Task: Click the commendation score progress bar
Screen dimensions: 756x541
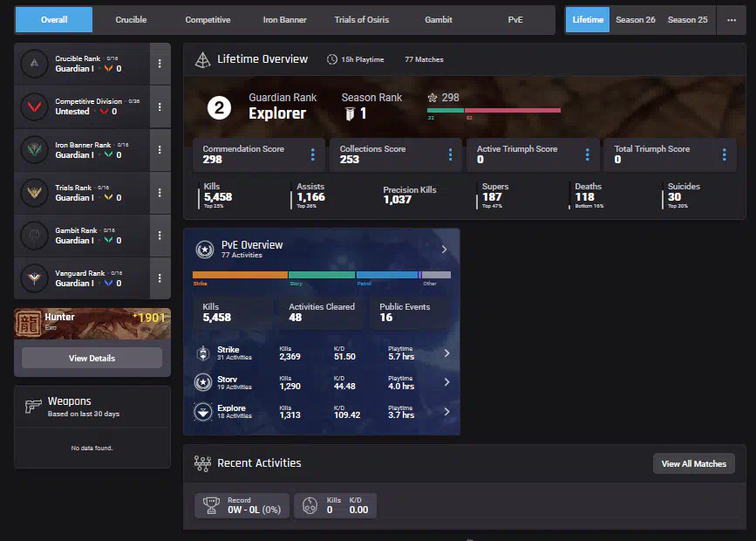Action: [x=494, y=111]
